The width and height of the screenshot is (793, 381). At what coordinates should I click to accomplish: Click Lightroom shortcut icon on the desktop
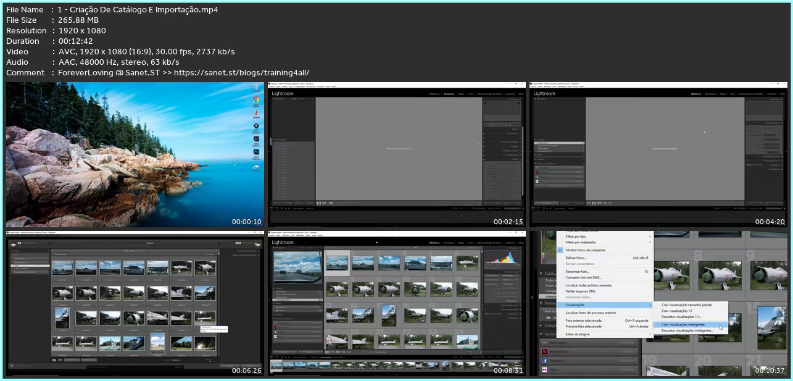pos(256,139)
